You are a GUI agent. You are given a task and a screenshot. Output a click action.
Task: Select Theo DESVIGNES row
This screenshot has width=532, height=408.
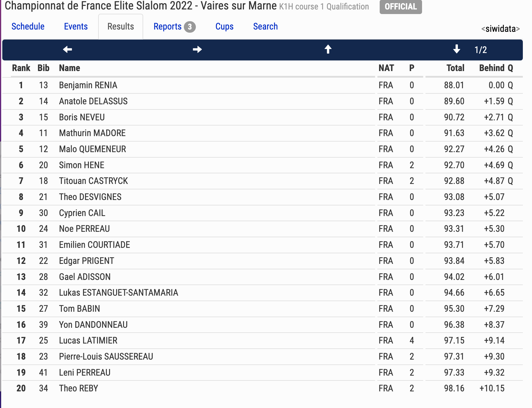click(x=263, y=197)
